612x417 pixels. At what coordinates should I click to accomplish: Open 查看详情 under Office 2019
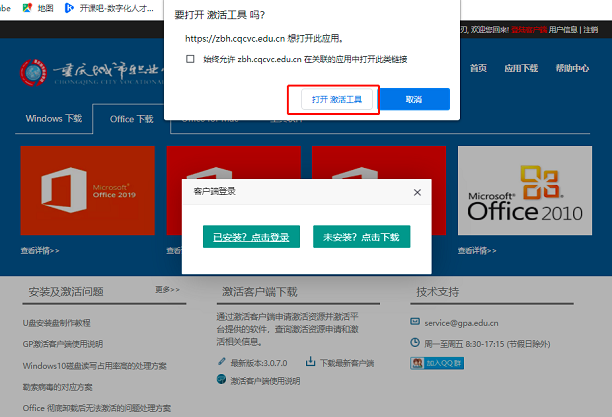(x=40, y=251)
